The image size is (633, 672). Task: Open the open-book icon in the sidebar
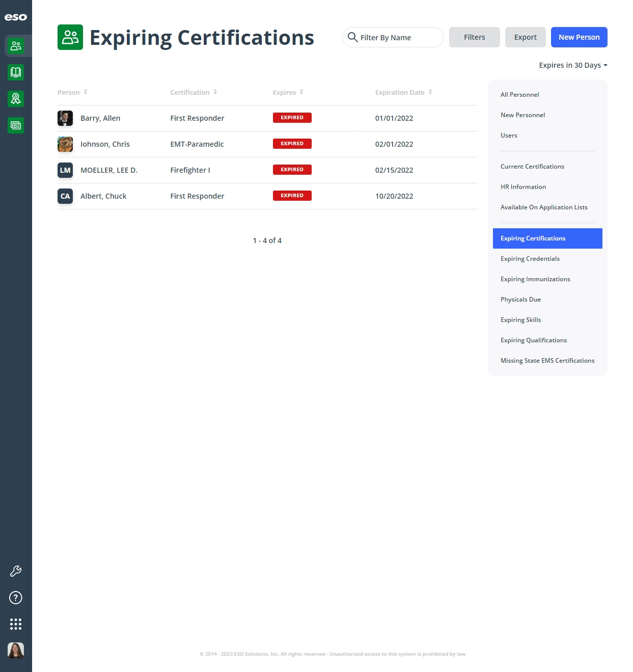click(x=16, y=72)
